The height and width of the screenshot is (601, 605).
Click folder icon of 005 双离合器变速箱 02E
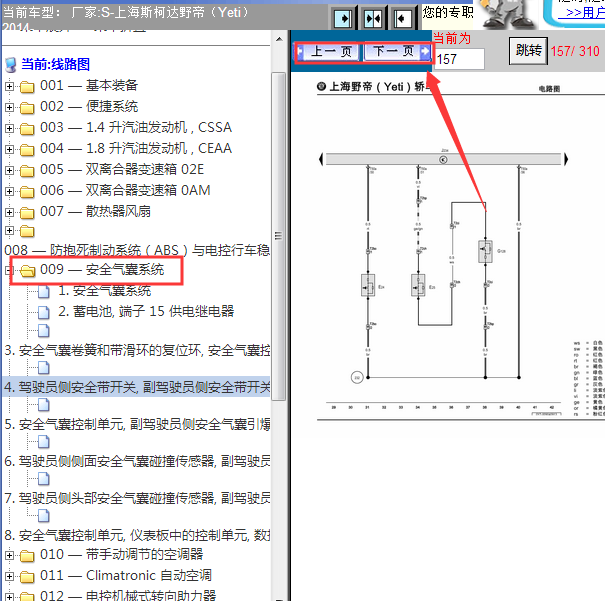point(27,171)
